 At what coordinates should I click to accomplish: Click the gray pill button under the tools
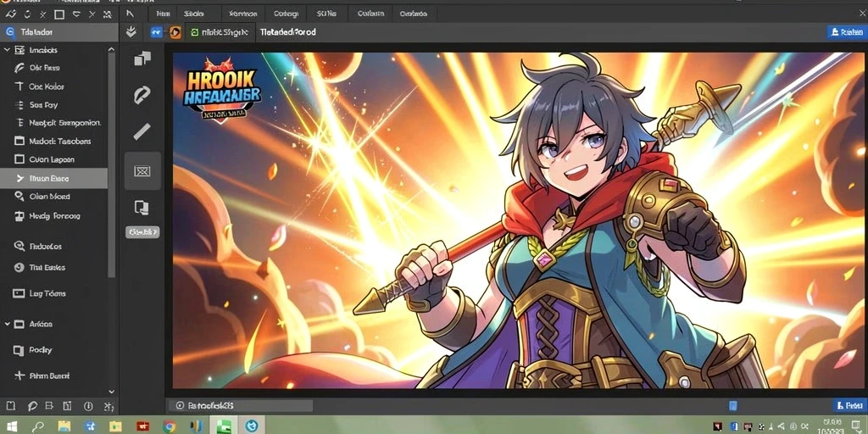click(142, 232)
